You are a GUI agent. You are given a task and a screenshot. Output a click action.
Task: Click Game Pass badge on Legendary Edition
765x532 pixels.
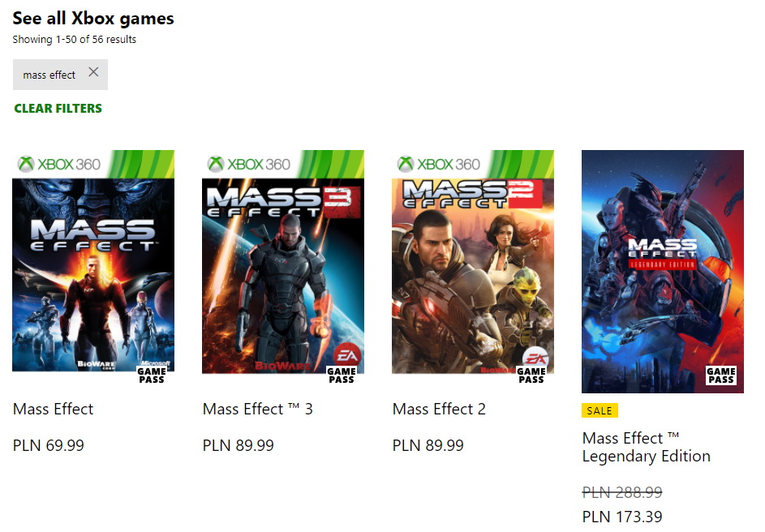tap(720, 375)
